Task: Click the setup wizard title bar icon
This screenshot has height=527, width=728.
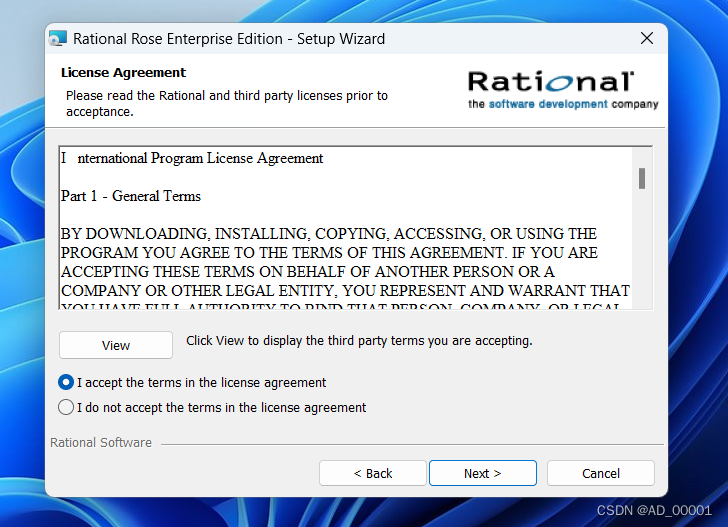Action: tap(58, 39)
